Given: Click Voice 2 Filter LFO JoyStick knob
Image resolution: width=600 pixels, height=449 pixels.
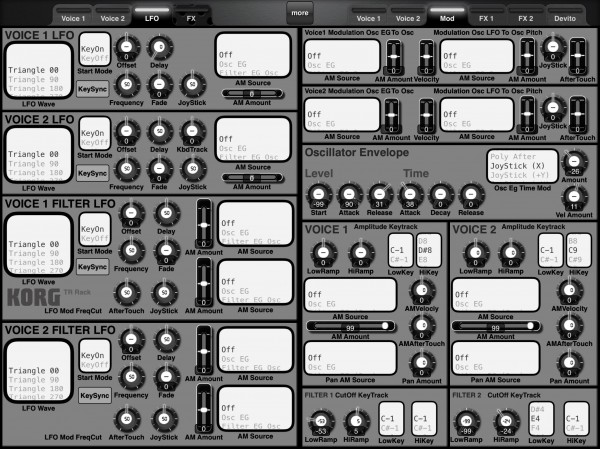Looking at the screenshot, I should (x=164, y=420).
